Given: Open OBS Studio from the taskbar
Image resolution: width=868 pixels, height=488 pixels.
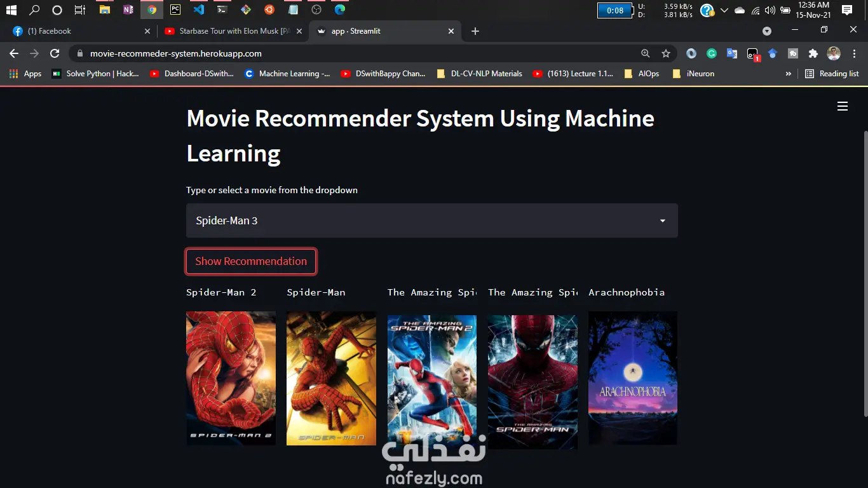Looking at the screenshot, I should 316,10.
